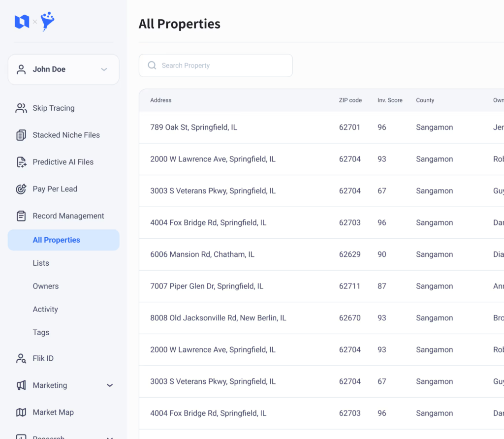
Task: Focus the Search Property input field
Action: (221, 65)
